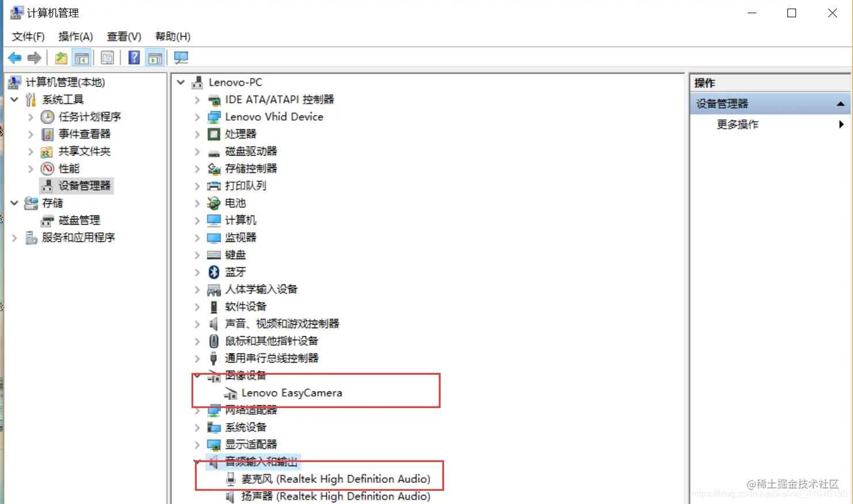Click the Up one level folder icon
853x504 pixels.
[61, 57]
